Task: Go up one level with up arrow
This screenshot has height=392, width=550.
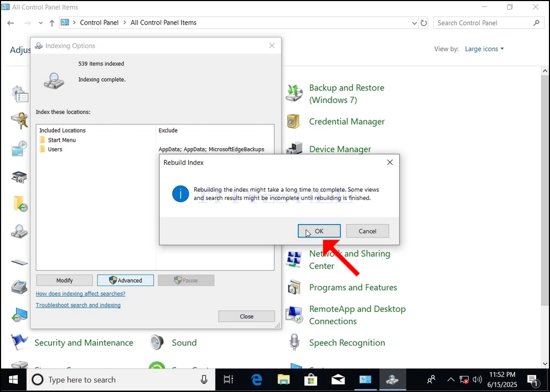Action: point(52,23)
